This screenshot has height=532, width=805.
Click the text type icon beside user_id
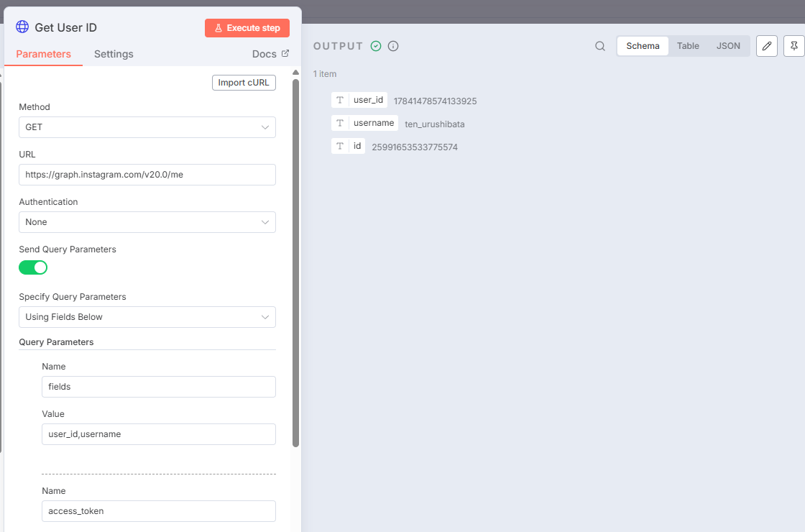tap(340, 100)
